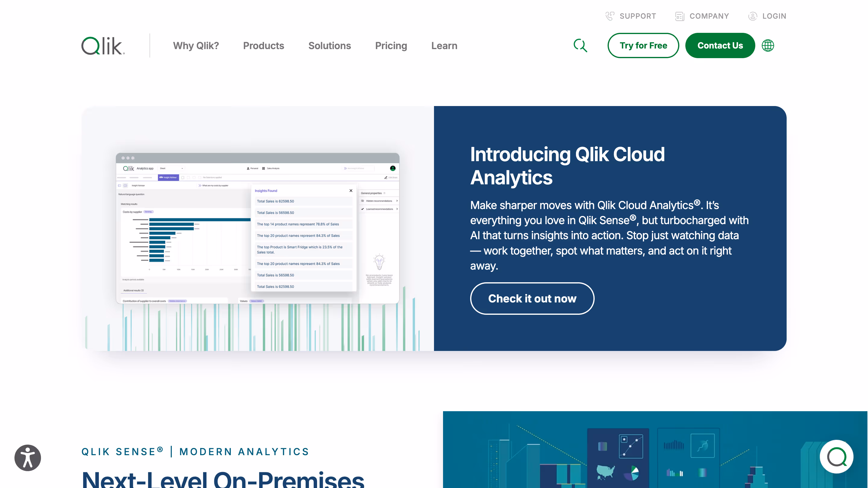Open the Solutions menu

[x=329, y=45]
